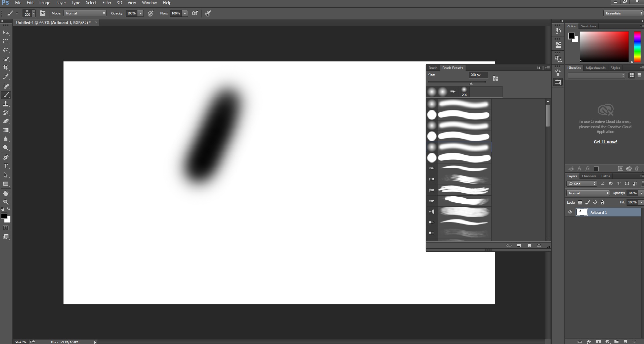The height and width of the screenshot is (344, 644).
Task: Expand the Essentials workspace dropdown
Action: (623, 13)
